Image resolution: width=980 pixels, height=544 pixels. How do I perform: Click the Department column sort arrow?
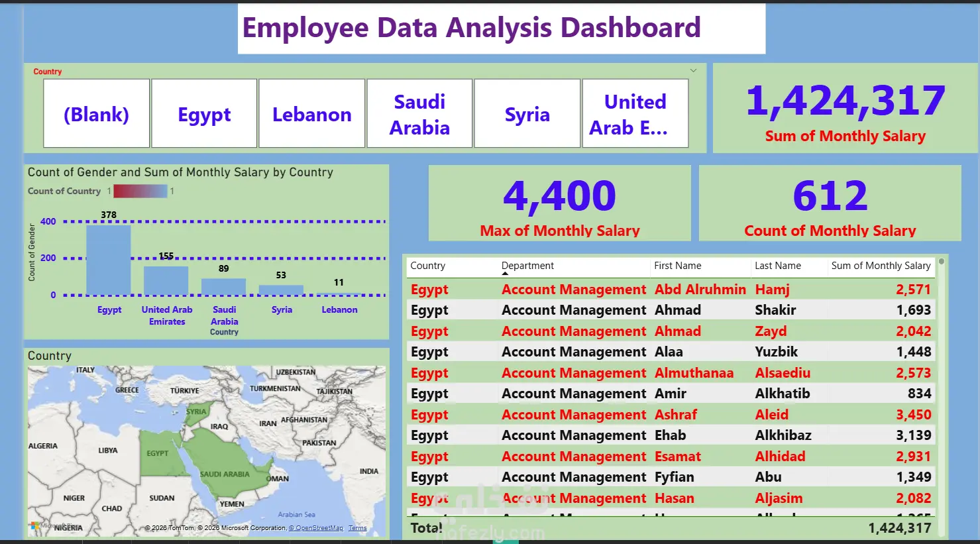505,274
